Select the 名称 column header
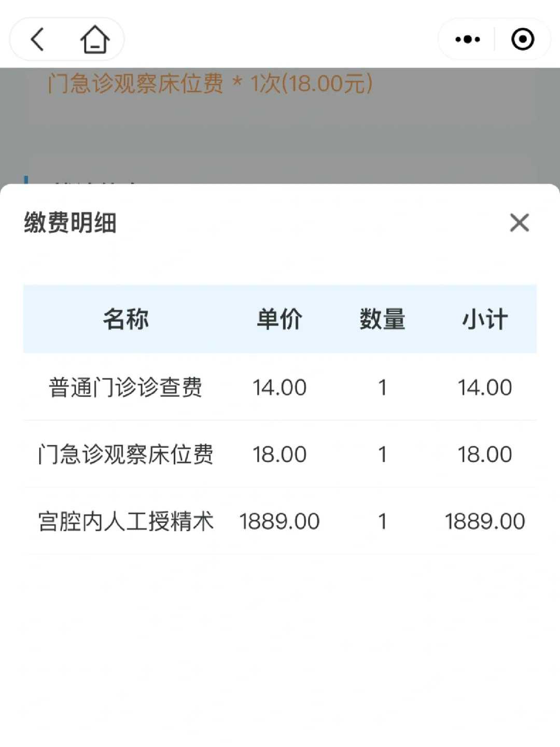Image resolution: width=560 pixels, height=747 pixels. tap(127, 320)
